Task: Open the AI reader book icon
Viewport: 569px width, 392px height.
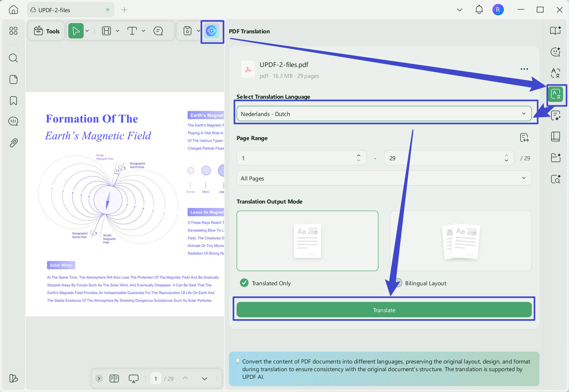Action: point(556,30)
